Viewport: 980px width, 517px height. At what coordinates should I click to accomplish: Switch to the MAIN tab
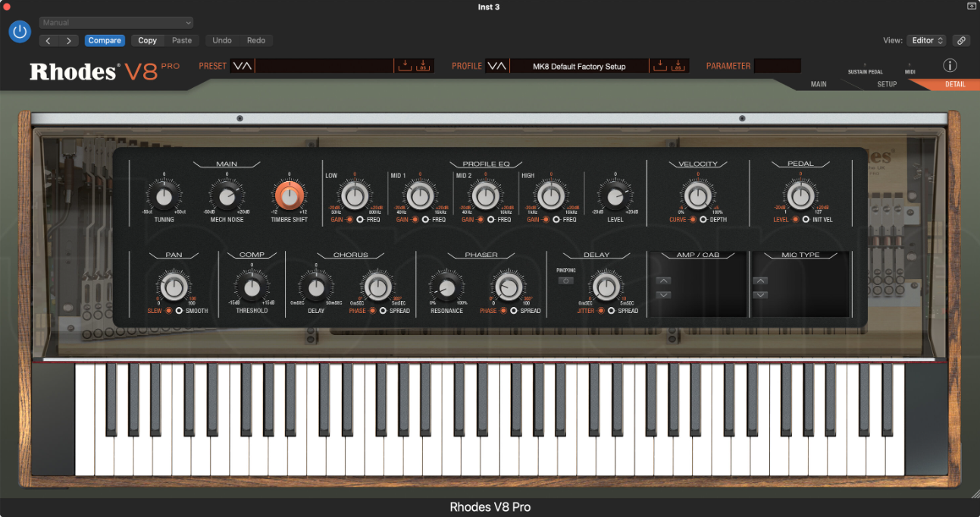(x=819, y=84)
